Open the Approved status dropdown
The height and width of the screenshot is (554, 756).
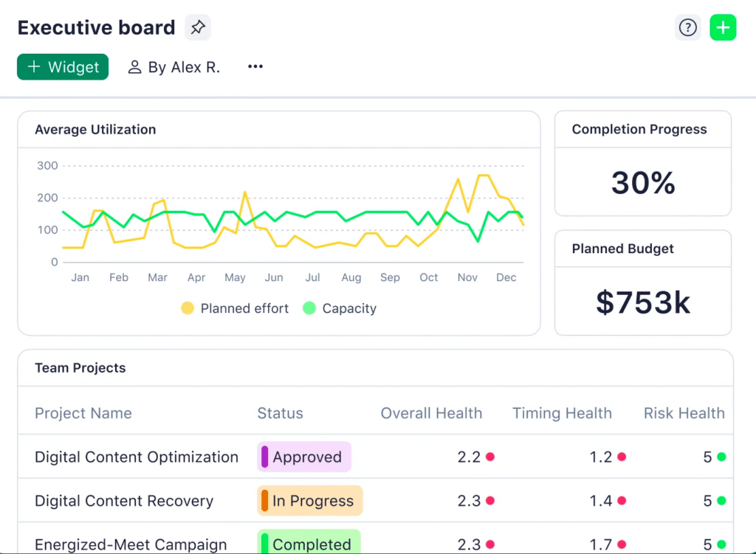coord(304,457)
